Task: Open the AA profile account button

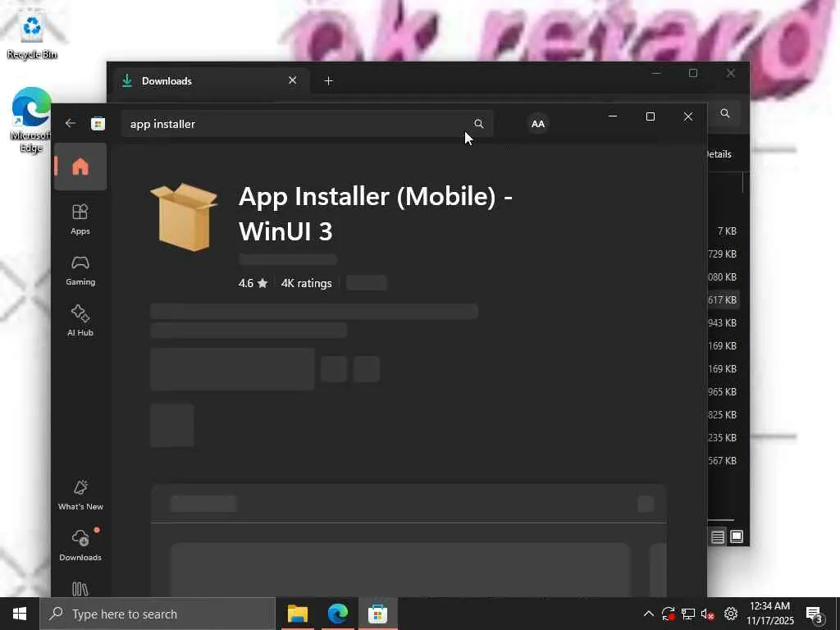Action: [x=538, y=124]
